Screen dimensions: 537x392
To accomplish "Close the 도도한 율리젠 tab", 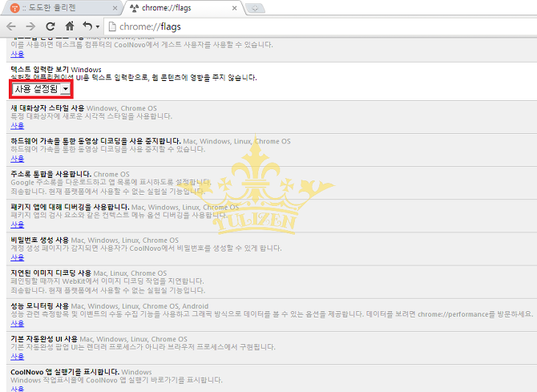I will pos(115,8).
